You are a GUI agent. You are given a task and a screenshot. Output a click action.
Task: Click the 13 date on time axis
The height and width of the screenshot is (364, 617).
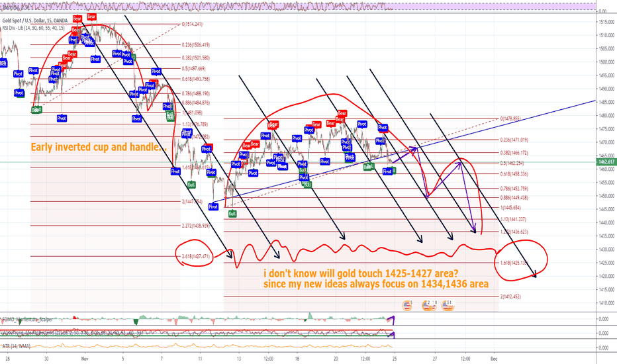(x=239, y=359)
